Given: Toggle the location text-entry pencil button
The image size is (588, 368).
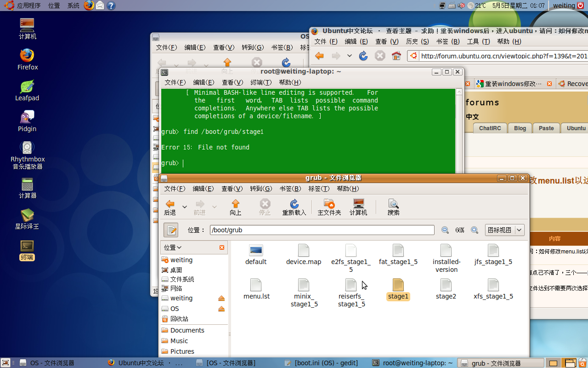Looking at the screenshot, I should [171, 230].
